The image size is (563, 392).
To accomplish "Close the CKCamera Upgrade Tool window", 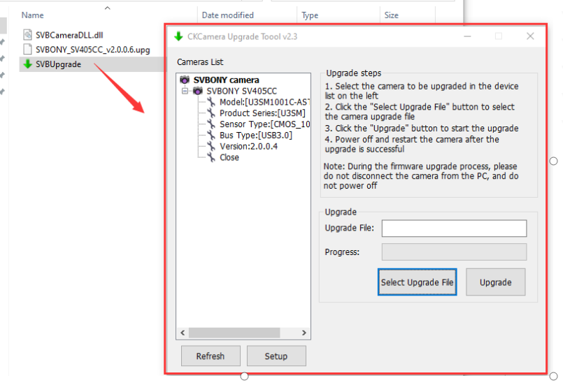I will pos(530,36).
